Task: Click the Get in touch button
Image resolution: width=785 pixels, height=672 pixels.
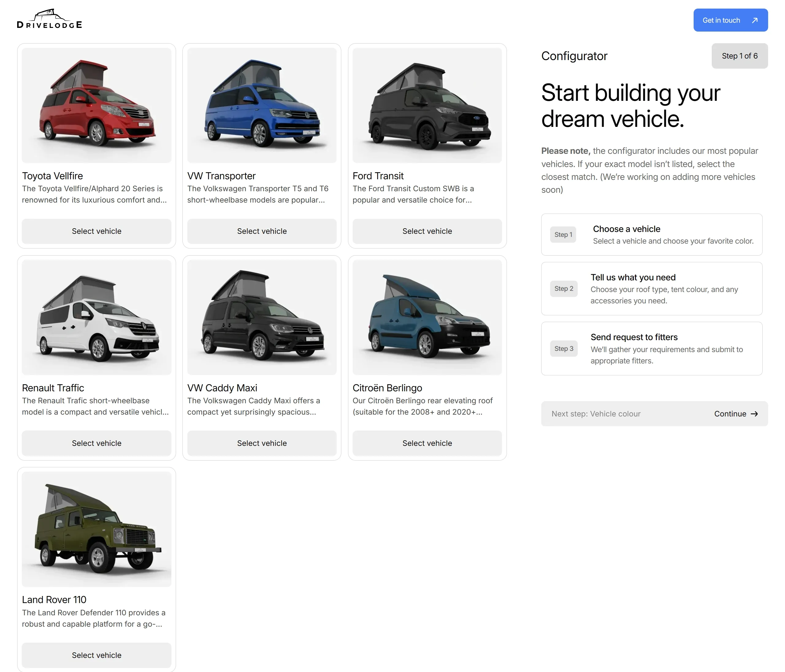Action: pyautogui.click(x=721, y=21)
